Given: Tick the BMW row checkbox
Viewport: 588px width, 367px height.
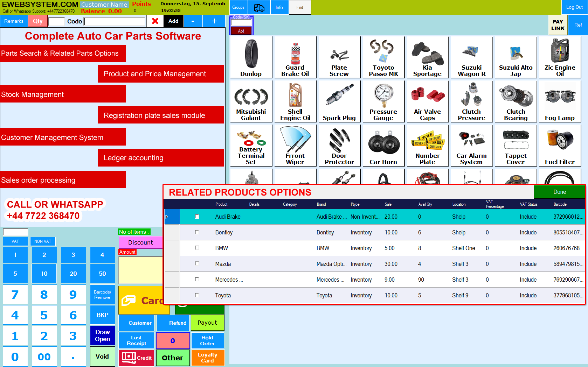Looking at the screenshot, I should (197, 248).
